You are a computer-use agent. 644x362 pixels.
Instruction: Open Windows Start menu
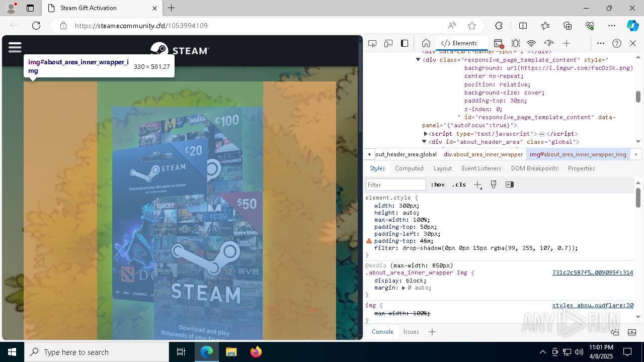pyautogui.click(x=12, y=352)
